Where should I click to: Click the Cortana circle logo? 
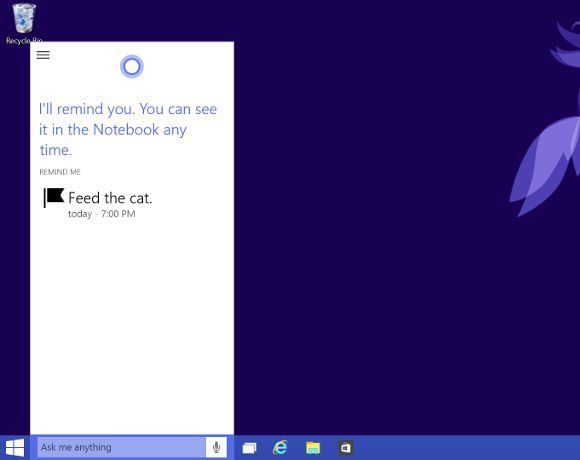[132, 67]
